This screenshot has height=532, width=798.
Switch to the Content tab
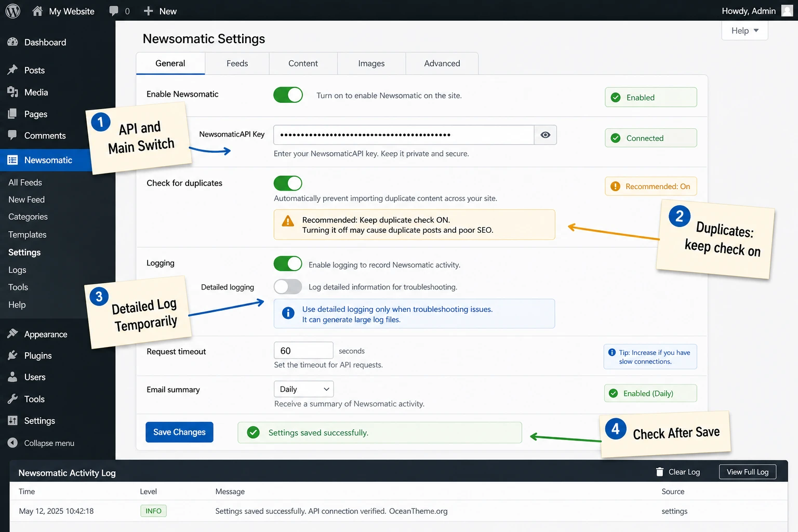click(303, 63)
